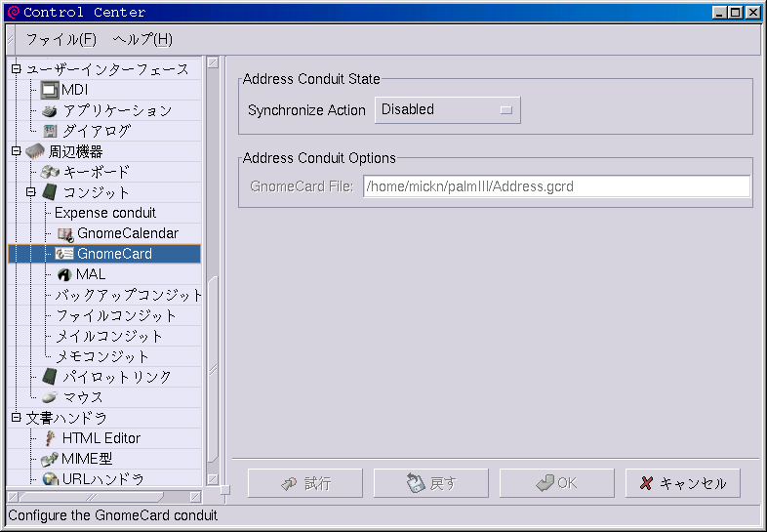Click the キャンセル button
Image resolution: width=767 pixels, height=532 pixels.
(683, 483)
